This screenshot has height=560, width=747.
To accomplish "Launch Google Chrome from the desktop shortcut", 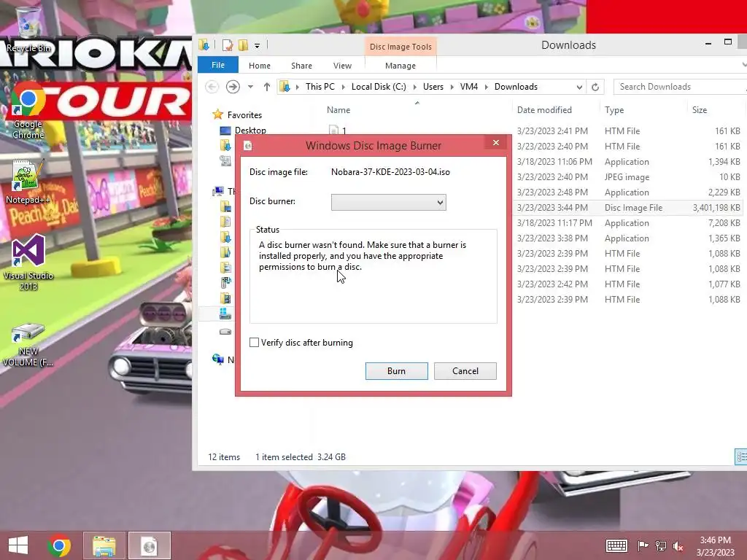I will coord(28,109).
